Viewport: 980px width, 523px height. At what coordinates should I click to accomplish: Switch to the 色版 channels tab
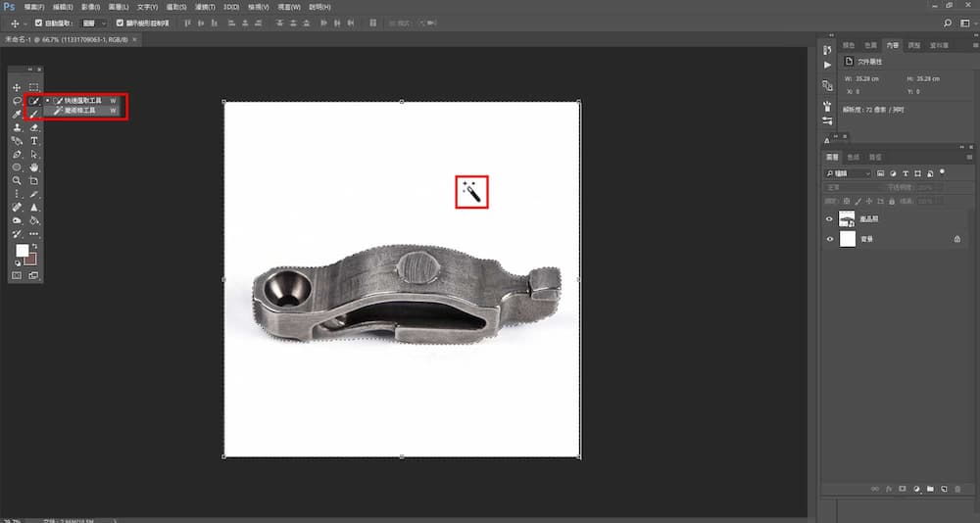(854, 157)
